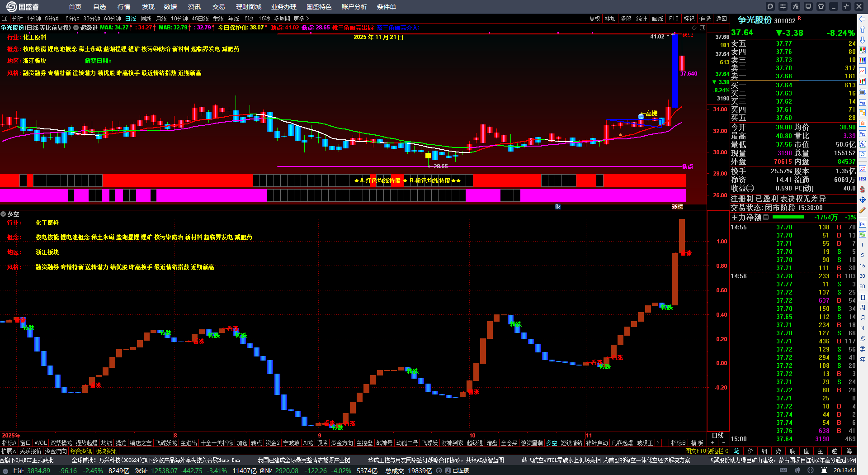Expand the 扩展 panel toggle

9,451
